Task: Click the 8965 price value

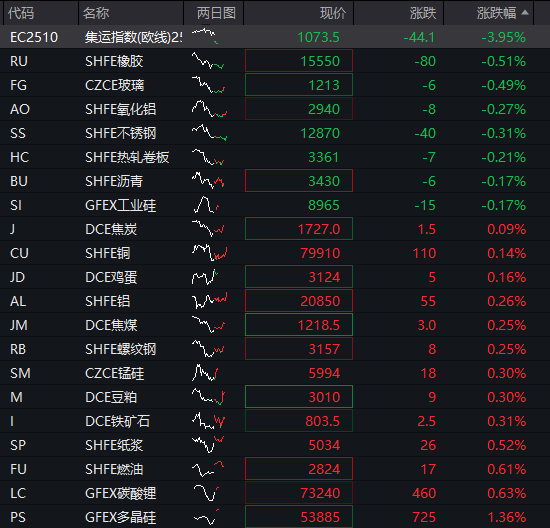Action: (324, 205)
